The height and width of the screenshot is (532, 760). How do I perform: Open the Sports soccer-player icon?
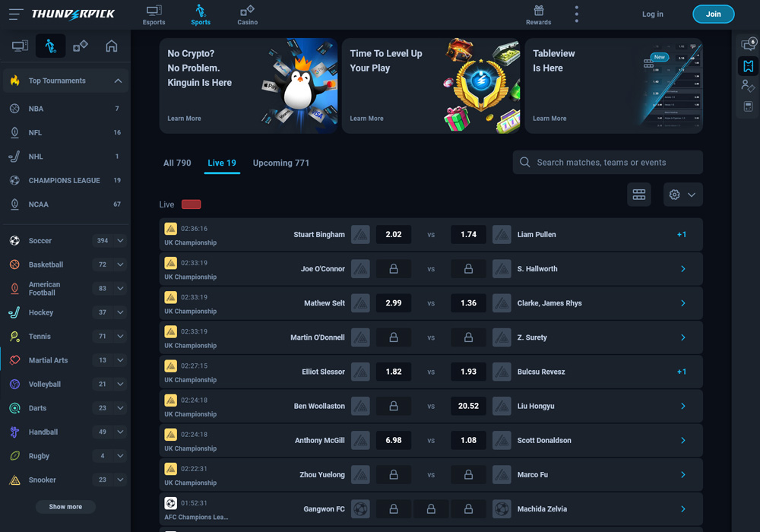point(50,46)
